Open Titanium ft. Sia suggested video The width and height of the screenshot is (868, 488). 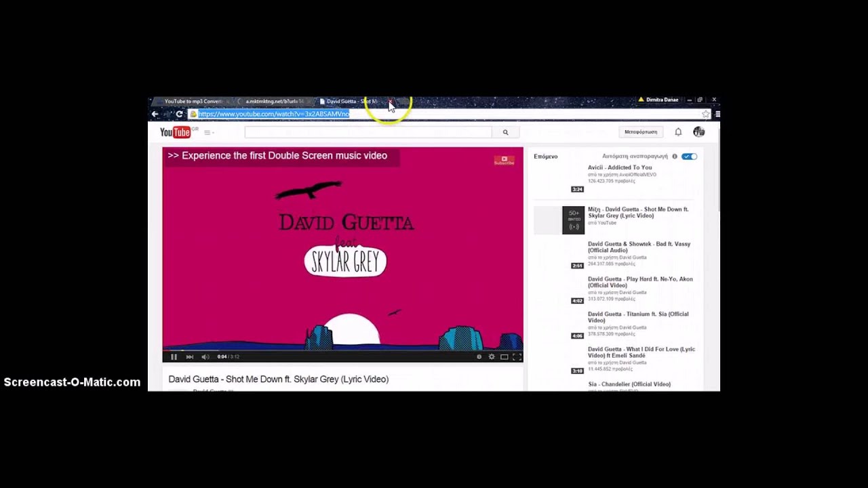(638, 317)
